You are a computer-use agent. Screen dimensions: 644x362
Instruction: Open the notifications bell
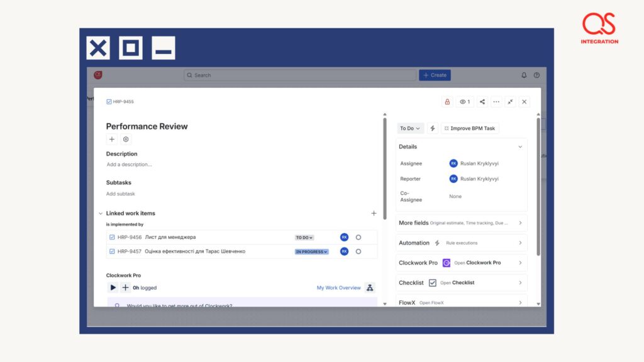tap(524, 75)
